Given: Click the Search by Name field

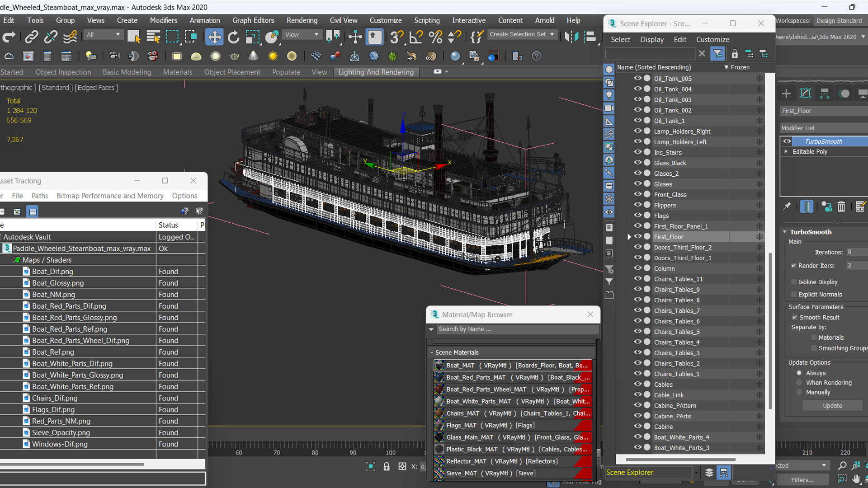Looking at the screenshot, I should [x=517, y=329].
